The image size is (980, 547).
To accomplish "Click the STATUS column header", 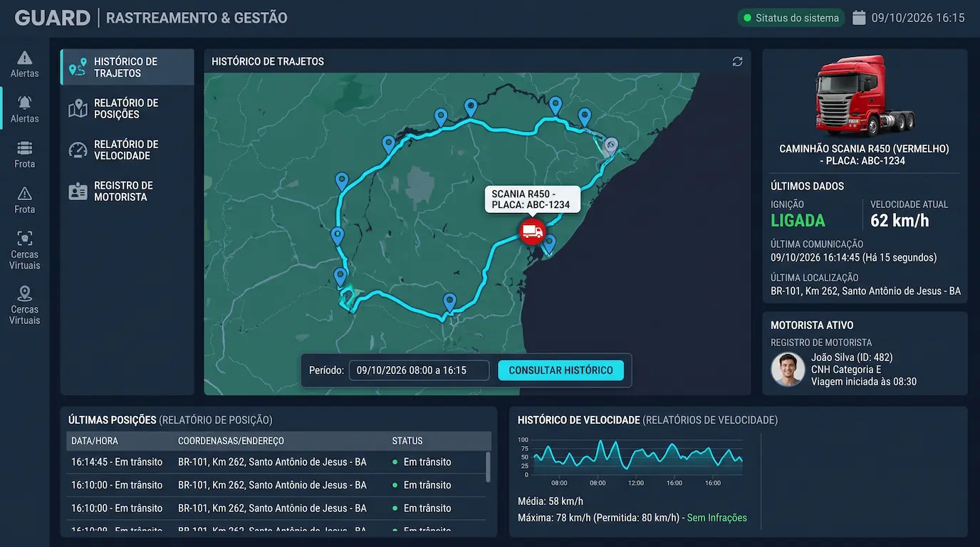I will 407,441.
